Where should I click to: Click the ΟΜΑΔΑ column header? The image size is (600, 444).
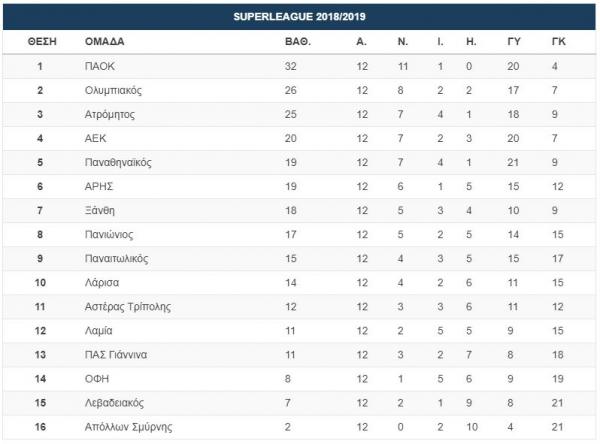105,42
